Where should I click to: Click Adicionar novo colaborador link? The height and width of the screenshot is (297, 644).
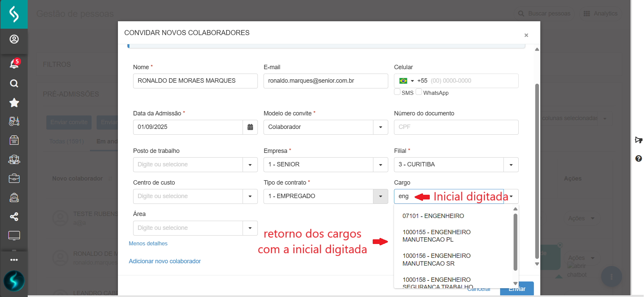165,261
